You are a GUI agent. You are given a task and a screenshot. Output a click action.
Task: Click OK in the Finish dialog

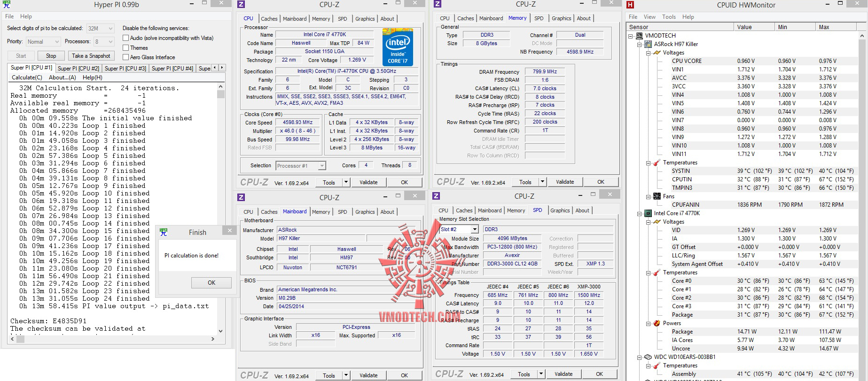coord(211,283)
